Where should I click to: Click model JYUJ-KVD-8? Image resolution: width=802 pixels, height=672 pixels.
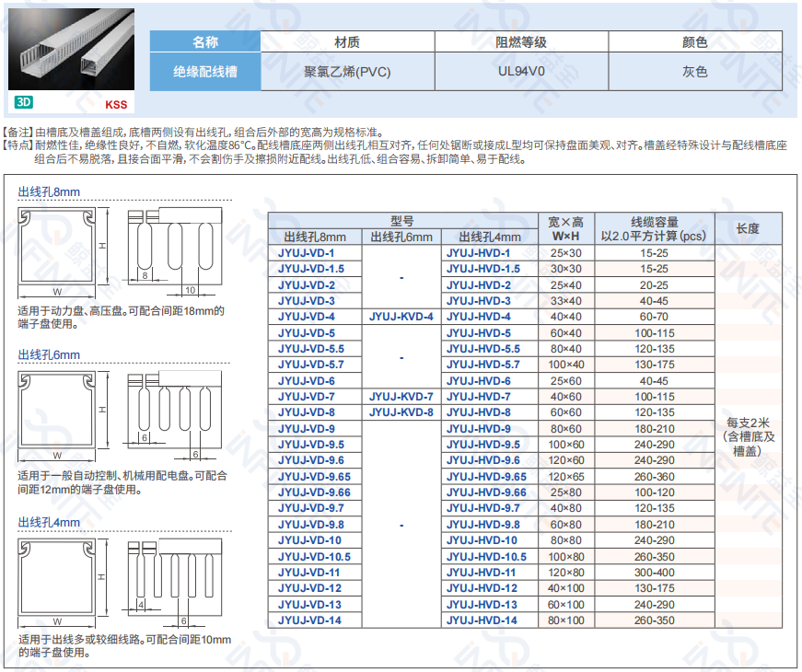tap(401, 412)
